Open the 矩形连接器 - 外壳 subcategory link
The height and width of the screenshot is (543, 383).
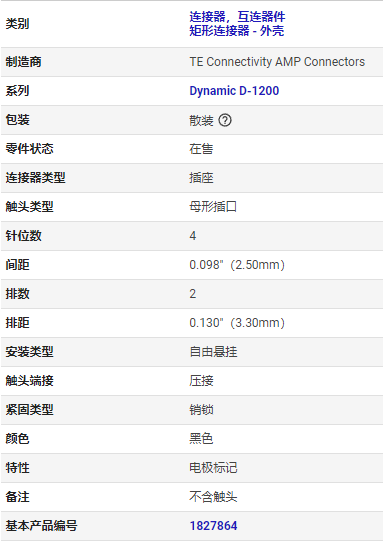coord(237,31)
